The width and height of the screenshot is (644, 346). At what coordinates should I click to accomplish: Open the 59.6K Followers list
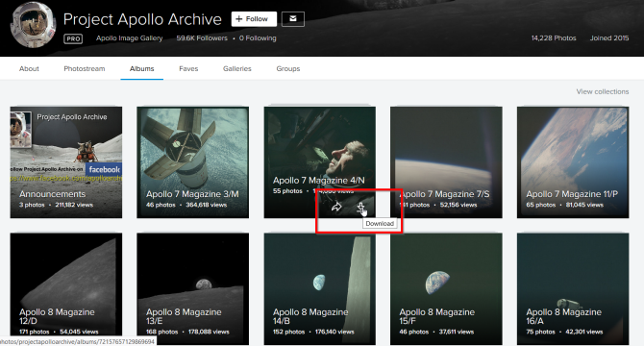pos(202,38)
